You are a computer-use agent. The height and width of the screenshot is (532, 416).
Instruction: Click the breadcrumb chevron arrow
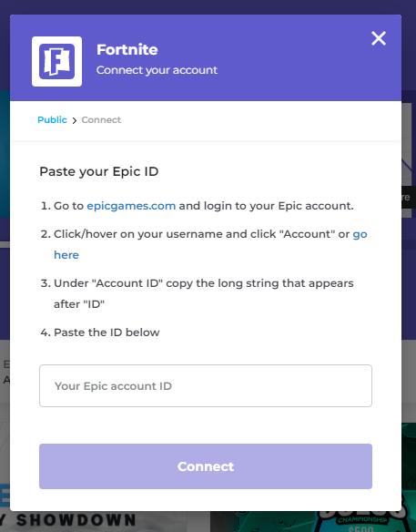(x=75, y=120)
